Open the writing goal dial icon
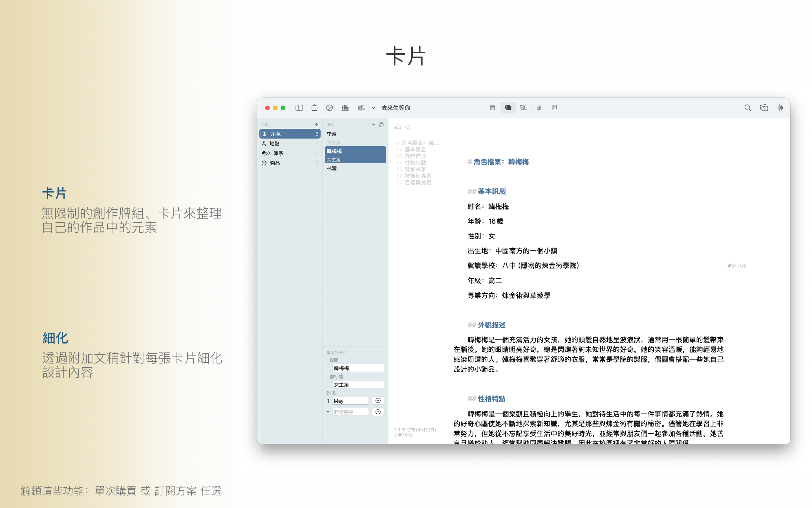 click(x=330, y=108)
